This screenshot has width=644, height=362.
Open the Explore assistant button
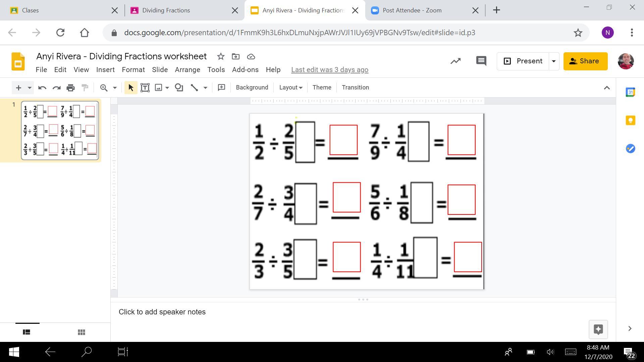pos(598,329)
